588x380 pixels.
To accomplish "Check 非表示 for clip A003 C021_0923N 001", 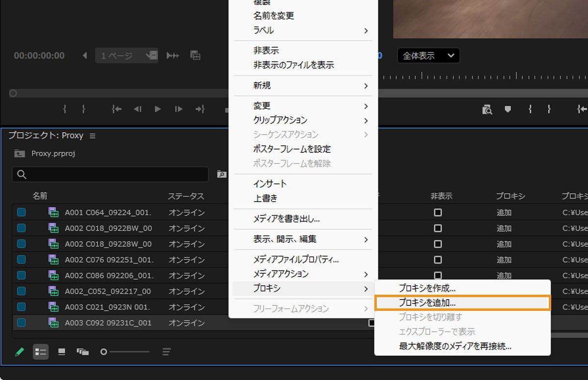I will click(438, 307).
